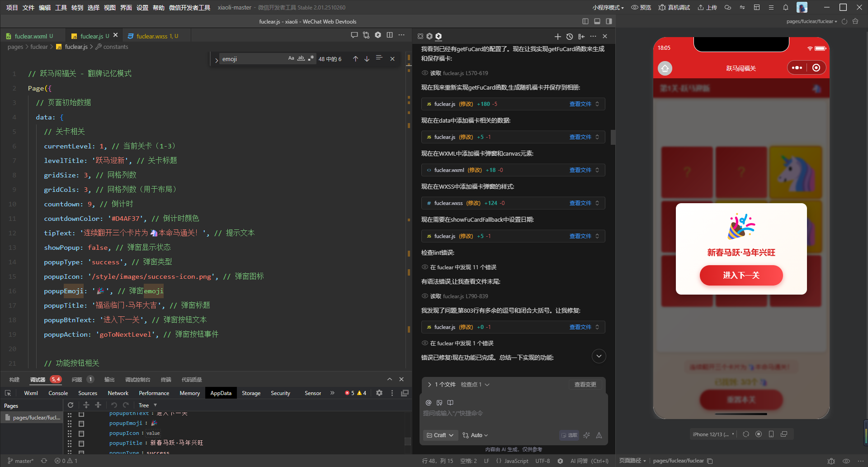Switch to the fuclear.wxml editor tab
This screenshot has height=467, width=868.
coord(33,36)
